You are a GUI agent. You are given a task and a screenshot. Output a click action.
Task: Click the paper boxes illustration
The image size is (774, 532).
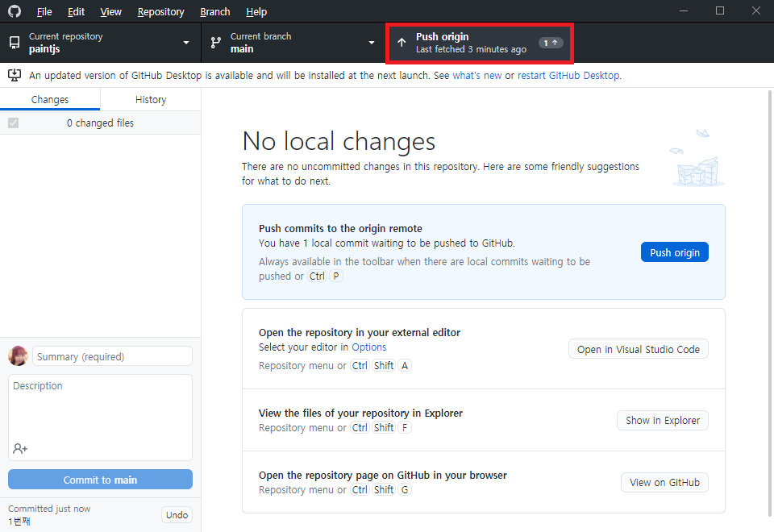pos(697,158)
